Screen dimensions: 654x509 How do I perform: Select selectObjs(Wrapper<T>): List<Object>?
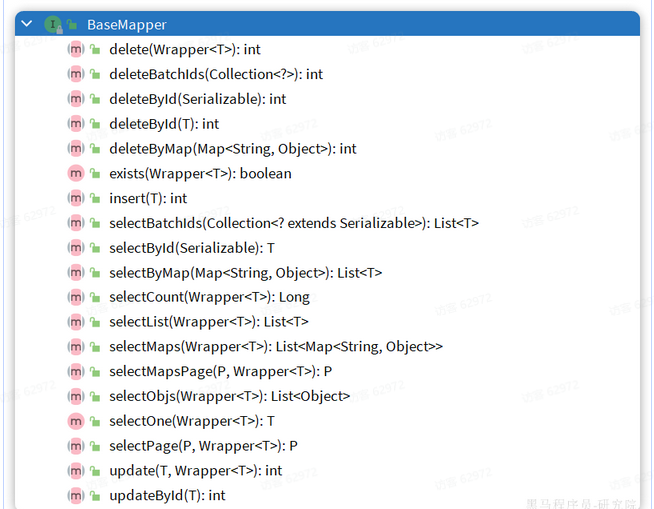click(x=229, y=396)
